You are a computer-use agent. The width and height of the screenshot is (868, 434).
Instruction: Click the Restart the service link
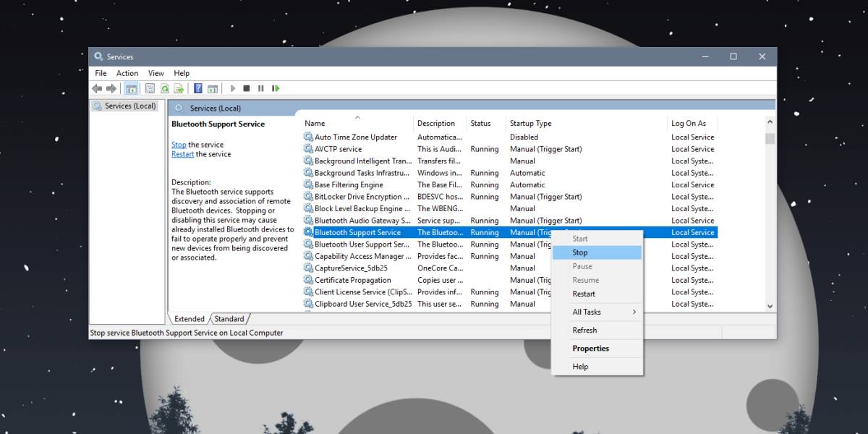[182, 153]
